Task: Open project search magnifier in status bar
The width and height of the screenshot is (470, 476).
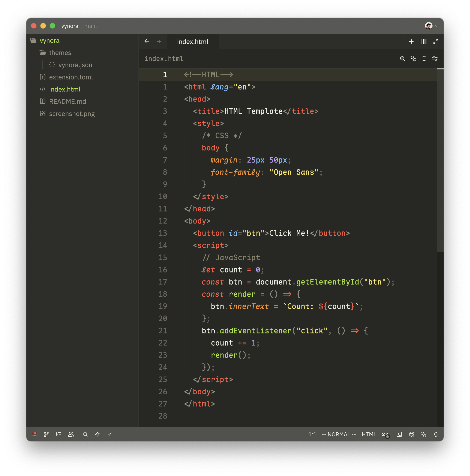Action: 85,434
